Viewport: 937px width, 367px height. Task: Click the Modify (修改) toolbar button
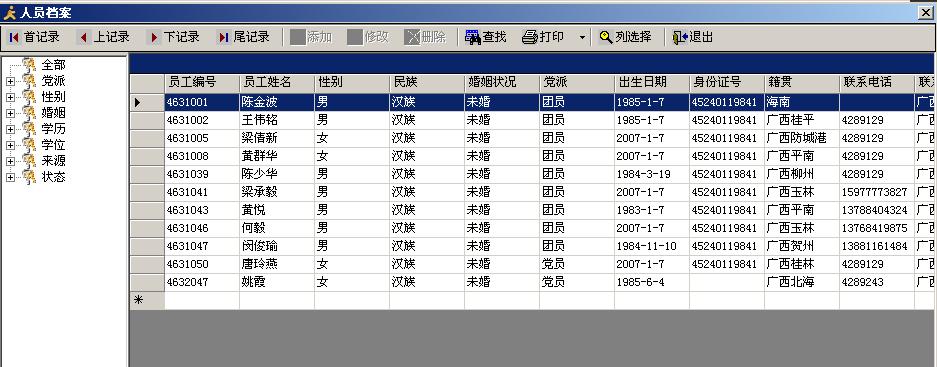click(368, 37)
